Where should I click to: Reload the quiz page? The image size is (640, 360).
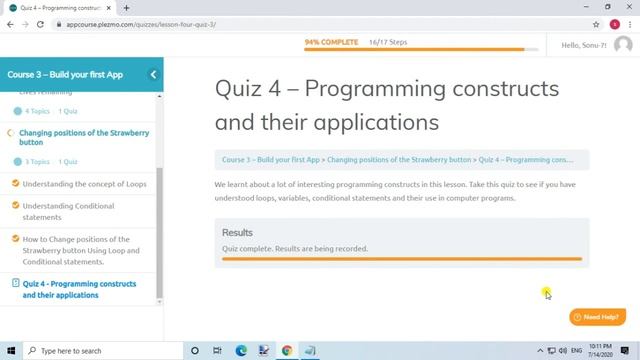click(40, 24)
